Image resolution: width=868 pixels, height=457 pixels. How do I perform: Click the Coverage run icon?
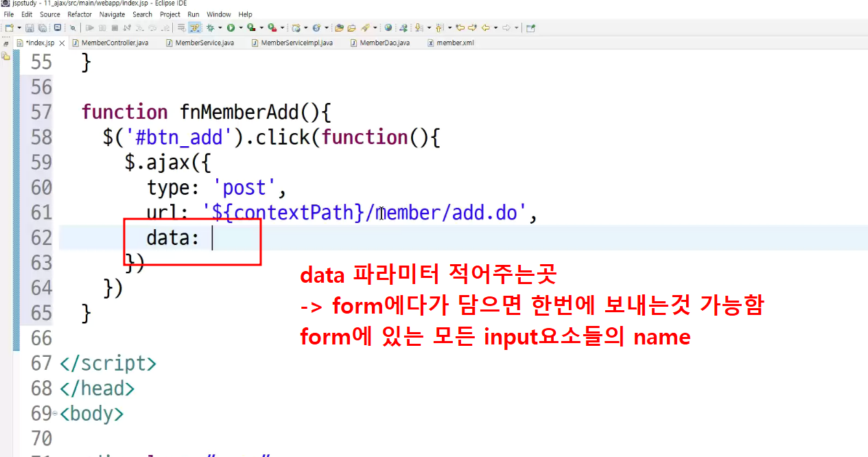coord(251,28)
